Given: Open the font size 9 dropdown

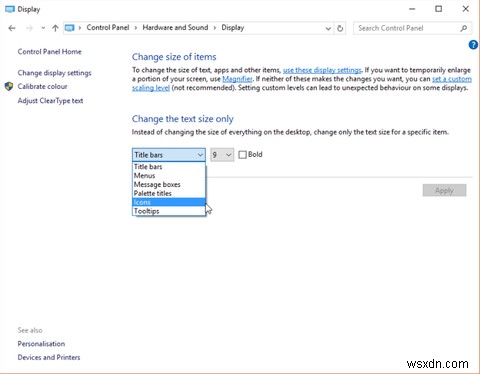Looking at the screenshot, I should click(222, 155).
